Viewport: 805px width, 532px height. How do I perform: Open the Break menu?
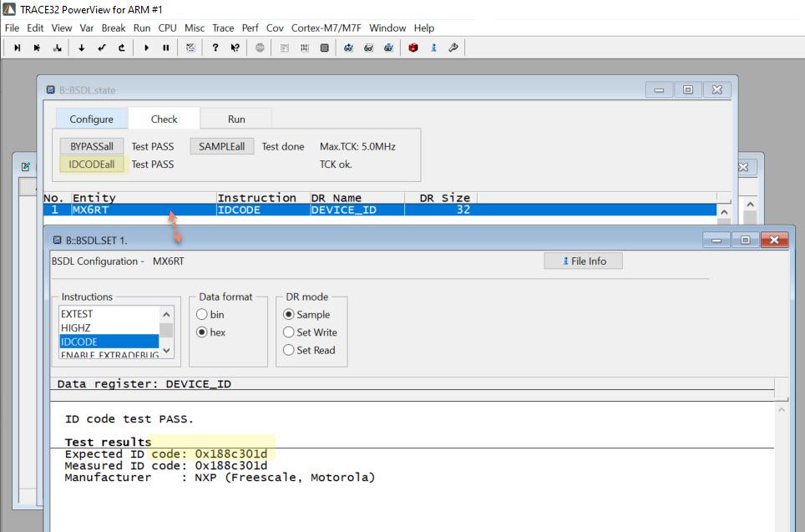tap(113, 28)
